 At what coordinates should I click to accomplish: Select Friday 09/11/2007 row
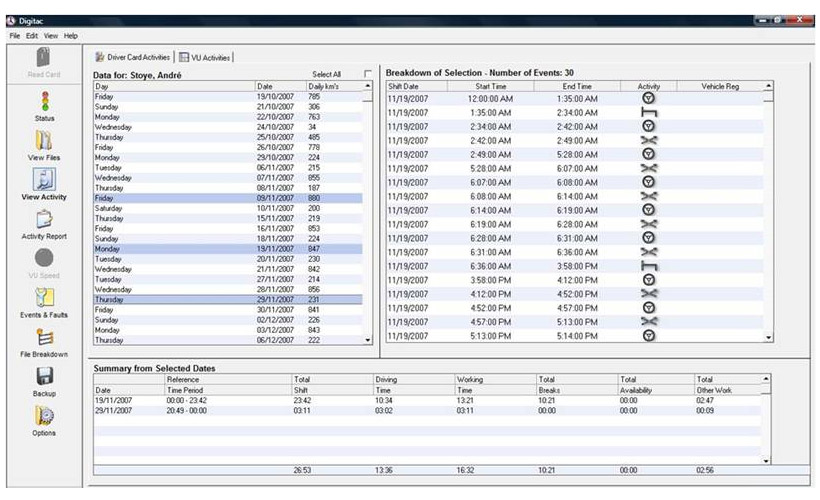(x=228, y=198)
